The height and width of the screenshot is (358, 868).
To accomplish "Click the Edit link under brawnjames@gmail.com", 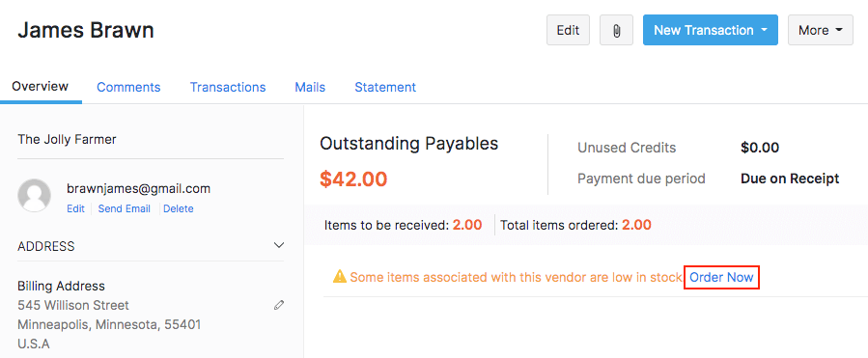I will click(x=76, y=208).
